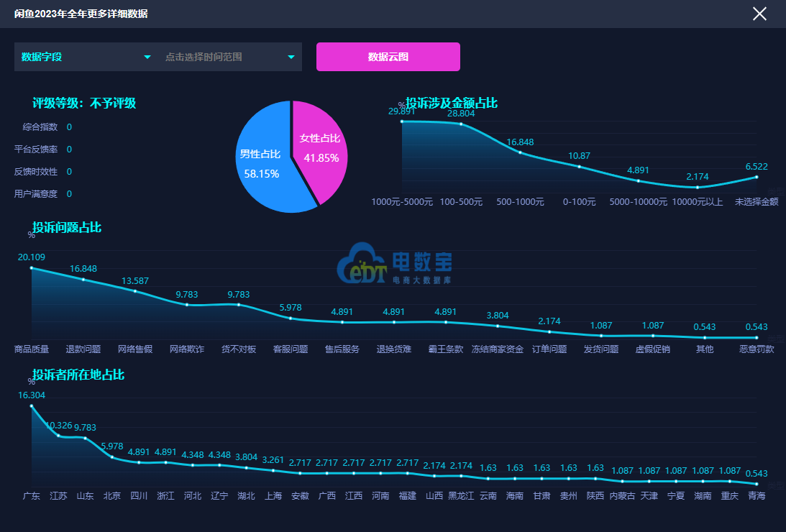Click the 数据云图 button

(x=388, y=57)
